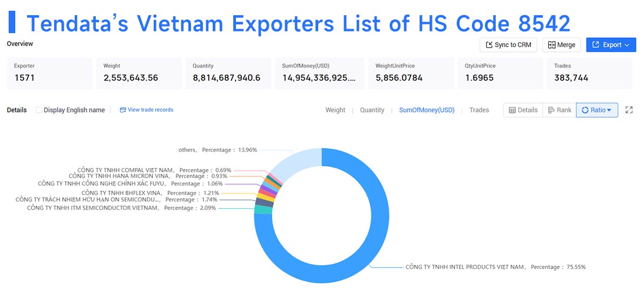This screenshot has width=644, height=291.
Task: Click the Sync to CRM icon
Action: (489, 45)
